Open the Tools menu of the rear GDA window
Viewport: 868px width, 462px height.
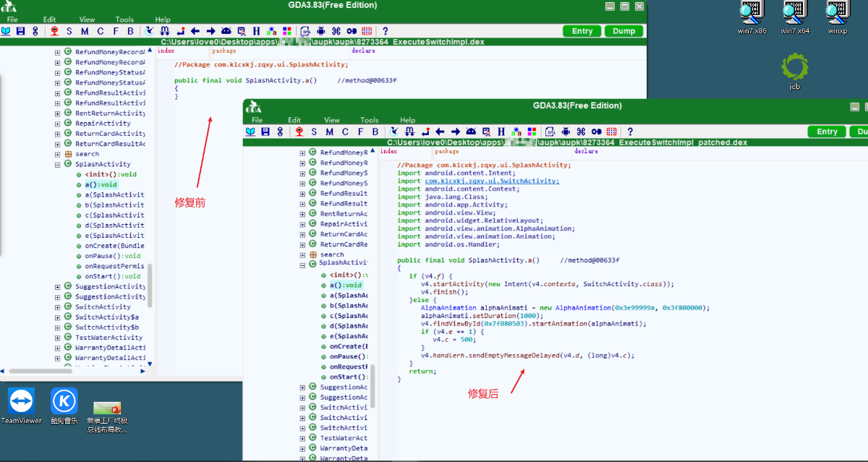click(124, 20)
